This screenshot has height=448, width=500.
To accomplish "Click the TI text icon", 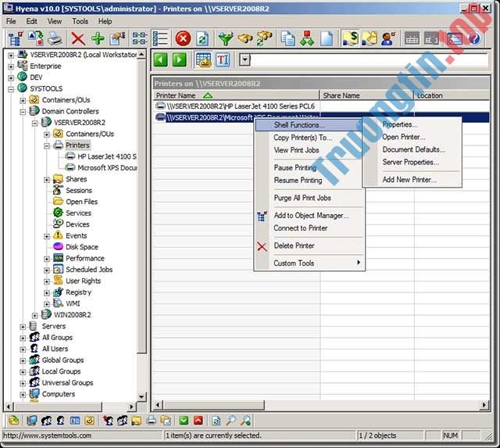I will click(222, 59).
